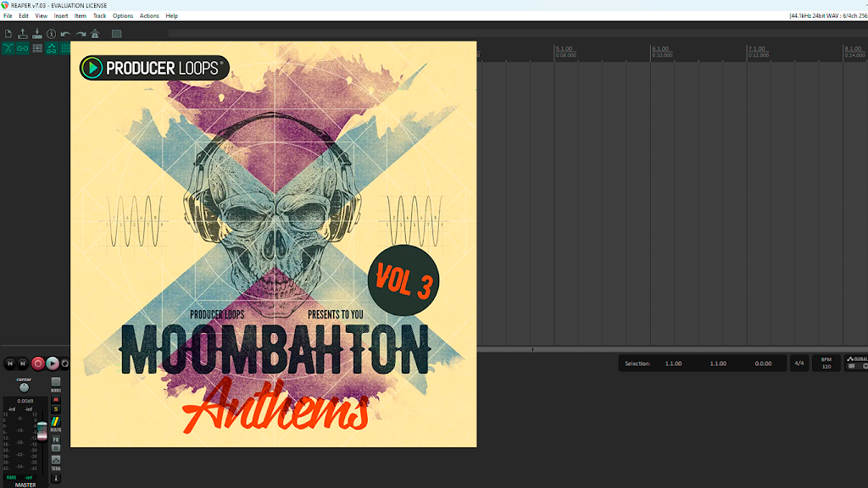This screenshot has height=488, width=868.
Task: Click the master 0.00dB volume readout
Action: click(25, 401)
